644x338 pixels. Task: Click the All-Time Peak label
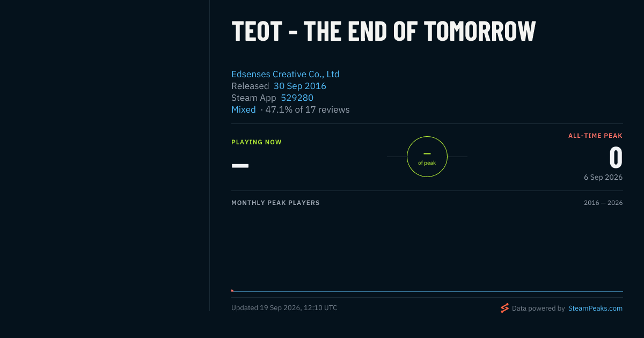point(595,136)
